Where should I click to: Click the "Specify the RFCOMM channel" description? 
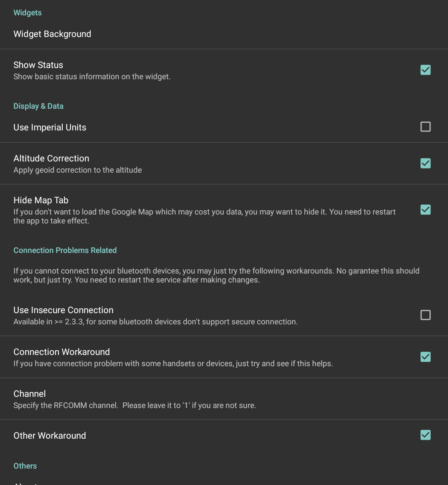(135, 405)
